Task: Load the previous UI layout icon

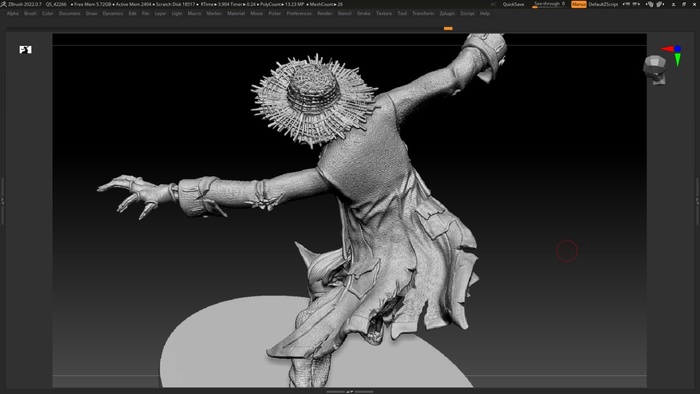Action: [x=626, y=4]
